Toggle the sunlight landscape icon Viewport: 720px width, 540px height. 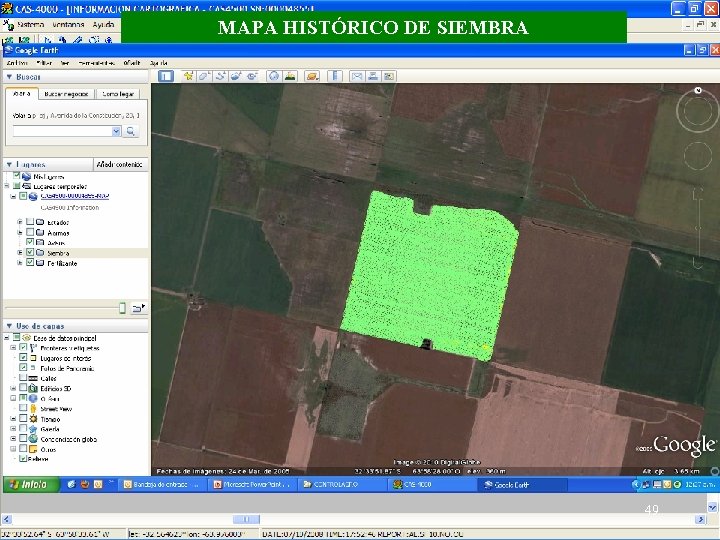click(x=290, y=76)
